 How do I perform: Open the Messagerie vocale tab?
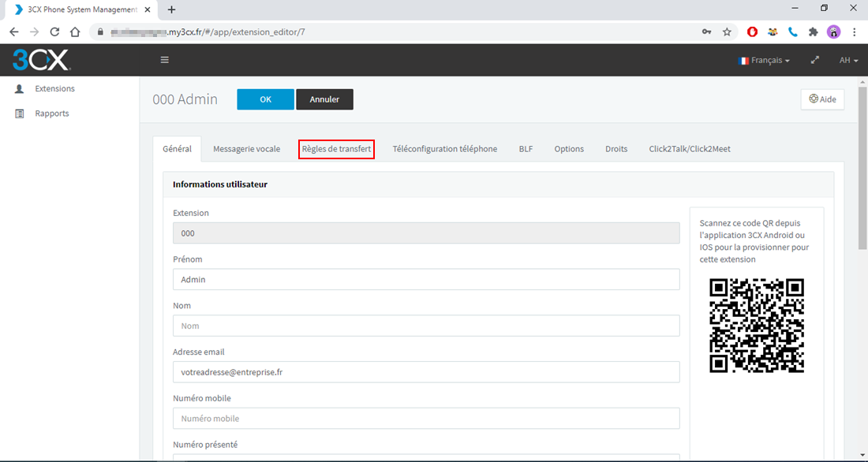point(246,149)
